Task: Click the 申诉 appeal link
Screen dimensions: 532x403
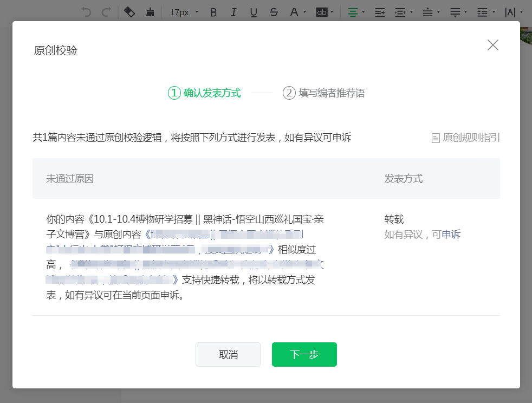Action: [451, 235]
